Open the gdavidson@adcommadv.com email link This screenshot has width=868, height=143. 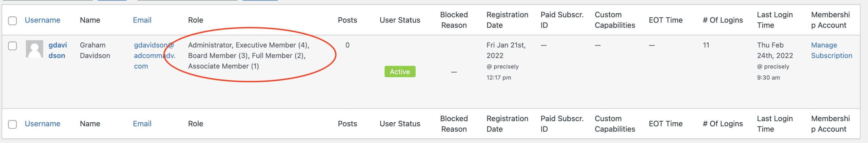(154, 56)
